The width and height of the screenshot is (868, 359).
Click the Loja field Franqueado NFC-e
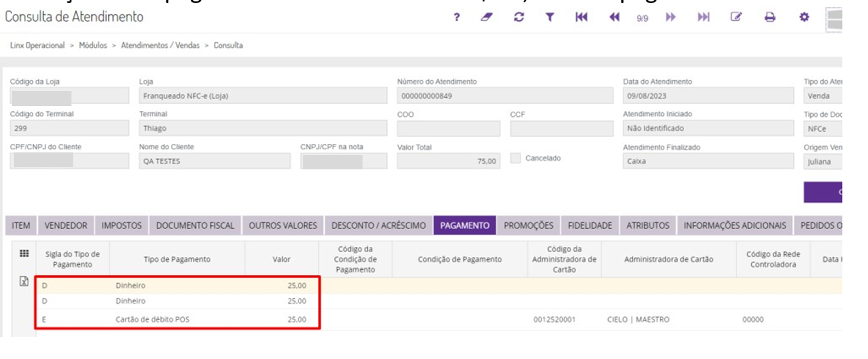point(263,96)
